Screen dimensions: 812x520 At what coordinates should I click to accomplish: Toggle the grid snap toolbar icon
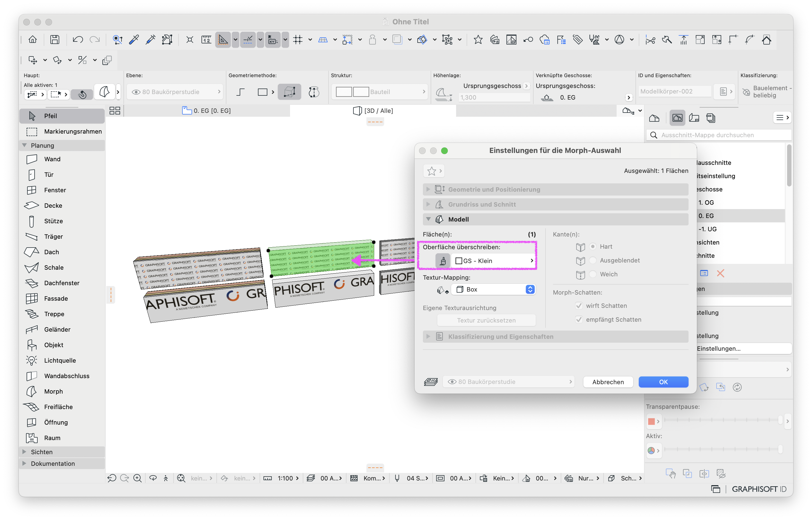298,40
